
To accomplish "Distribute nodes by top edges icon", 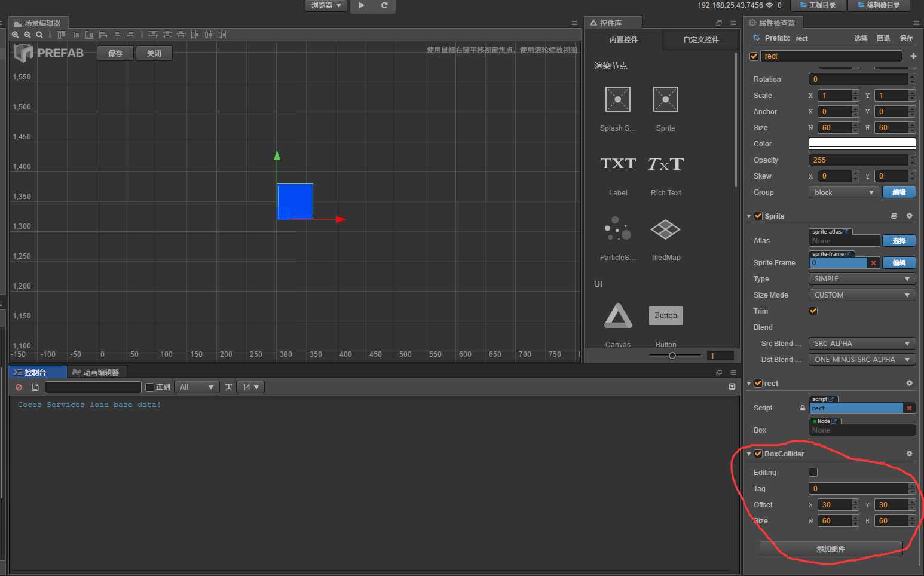I will click(153, 35).
